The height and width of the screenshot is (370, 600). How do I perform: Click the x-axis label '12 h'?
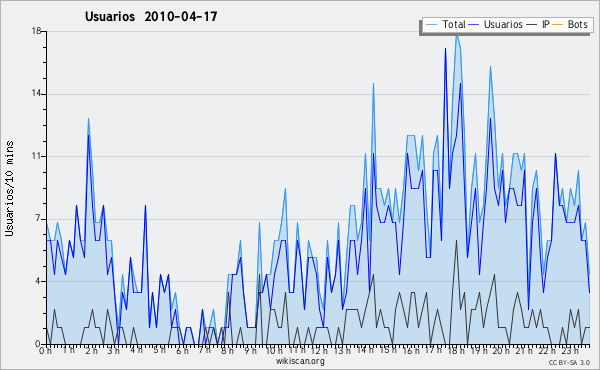[319, 351]
